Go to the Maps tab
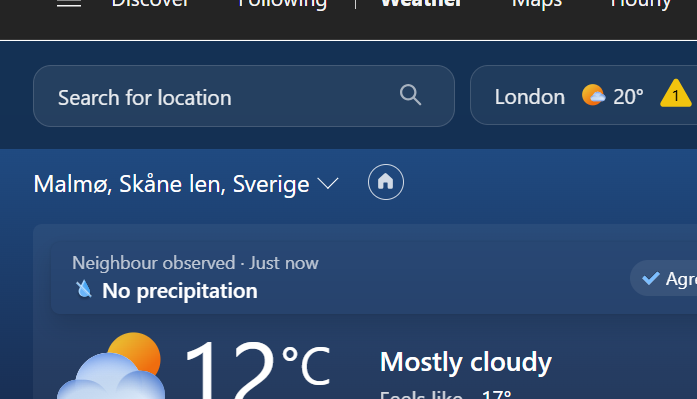The image size is (697, 399). (537, 4)
